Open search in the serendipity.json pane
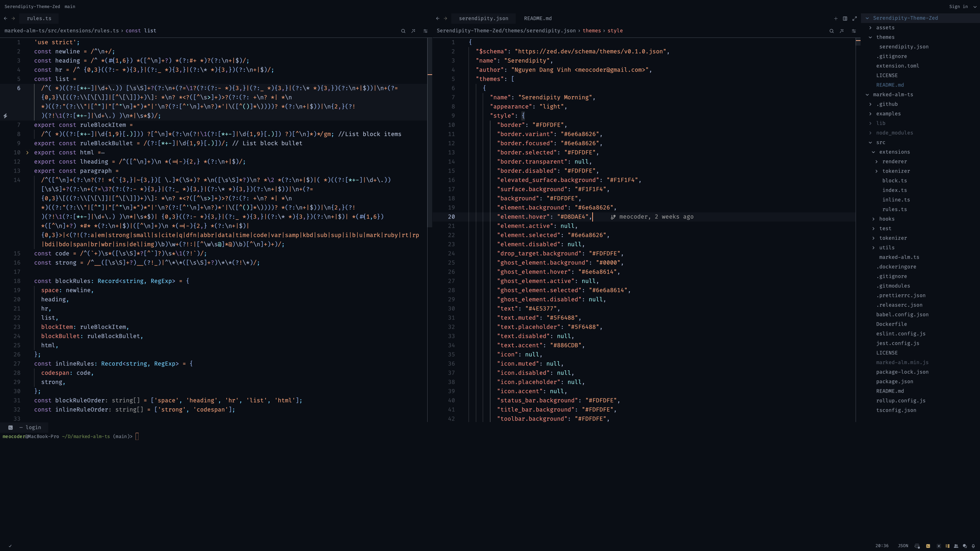Image resolution: width=980 pixels, height=551 pixels. coord(831,31)
